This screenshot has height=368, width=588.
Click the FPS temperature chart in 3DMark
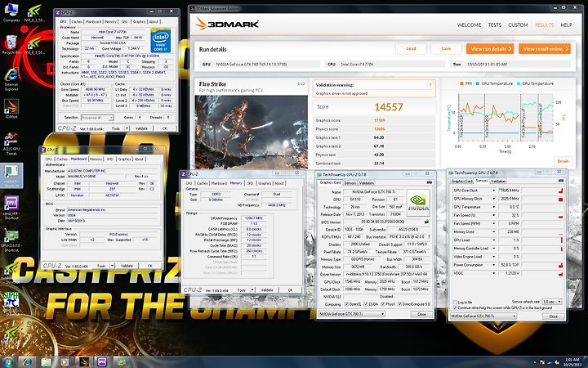tap(506, 117)
